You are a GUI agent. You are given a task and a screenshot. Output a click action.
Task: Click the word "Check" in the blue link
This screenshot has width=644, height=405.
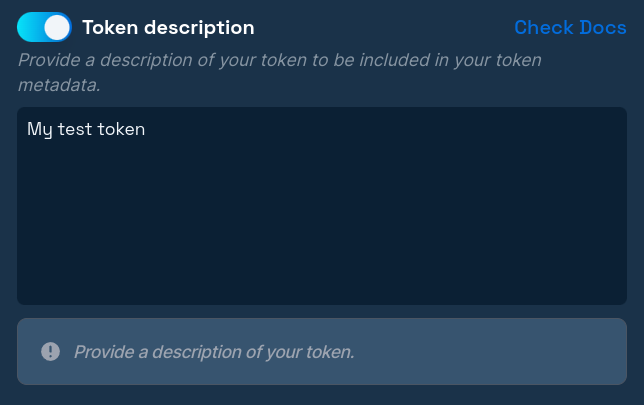point(544,27)
